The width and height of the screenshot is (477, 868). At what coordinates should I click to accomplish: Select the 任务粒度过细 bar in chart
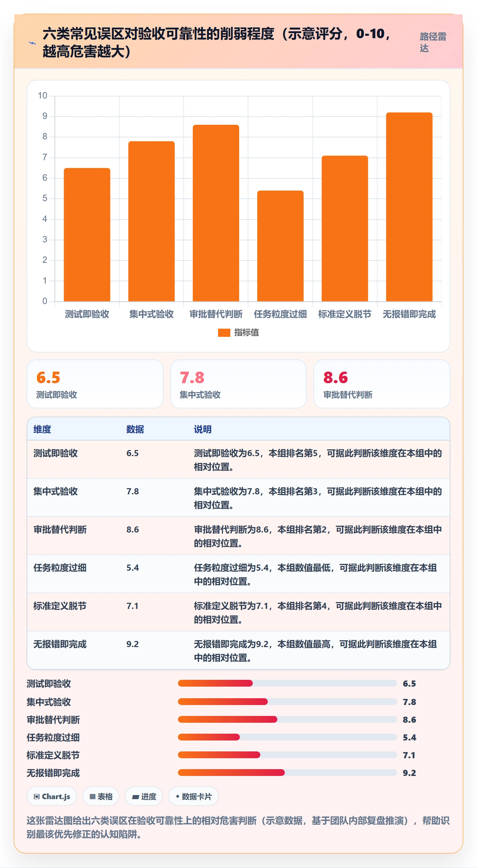click(x=280, y=246)
